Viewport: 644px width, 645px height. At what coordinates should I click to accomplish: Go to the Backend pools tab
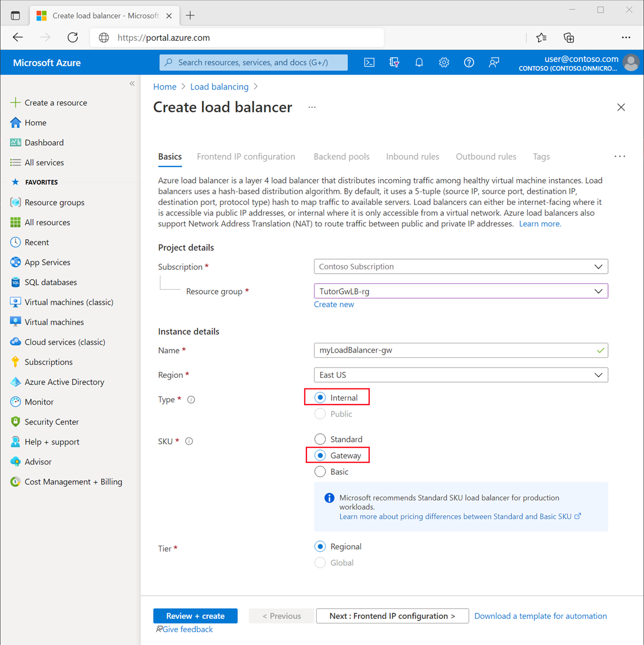pyautogui.click(x=341, y=157)
